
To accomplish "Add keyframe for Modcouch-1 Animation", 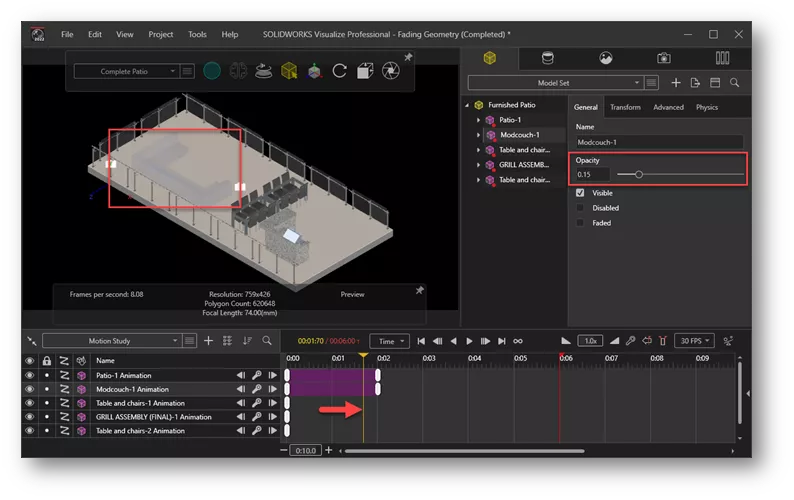I will [257, 389].
